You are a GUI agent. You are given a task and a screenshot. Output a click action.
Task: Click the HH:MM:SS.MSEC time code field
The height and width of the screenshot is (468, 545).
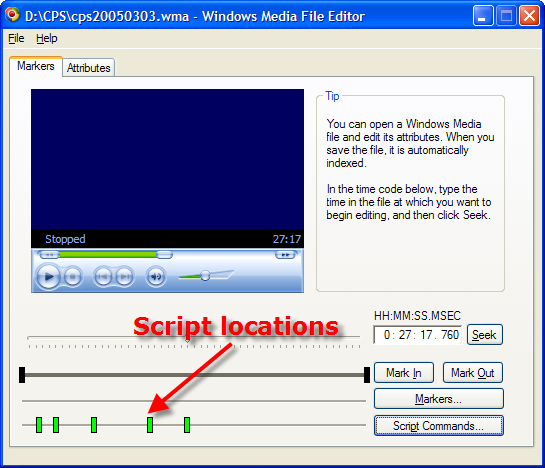418,335
